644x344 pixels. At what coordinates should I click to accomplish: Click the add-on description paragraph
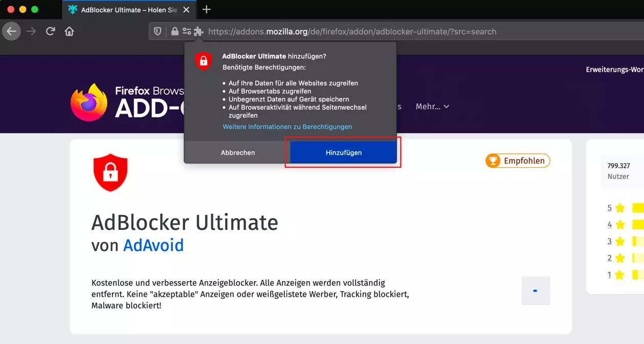coord(250,294)
